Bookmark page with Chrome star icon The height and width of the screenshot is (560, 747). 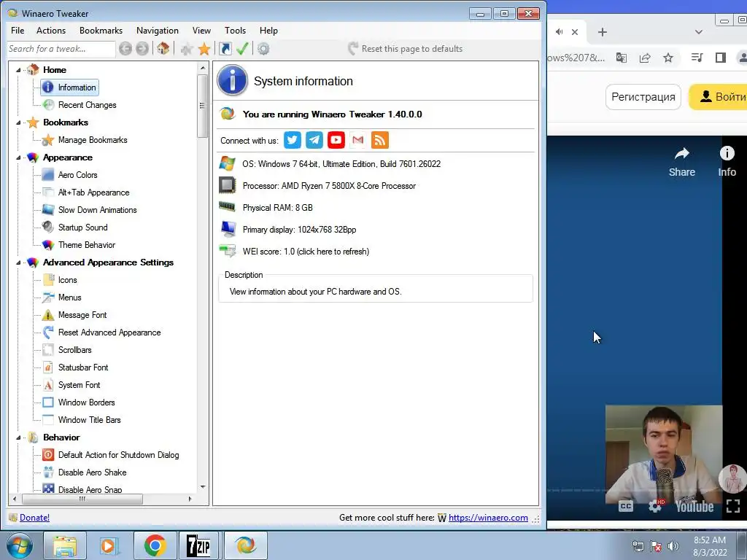click(x=668, y=58)
